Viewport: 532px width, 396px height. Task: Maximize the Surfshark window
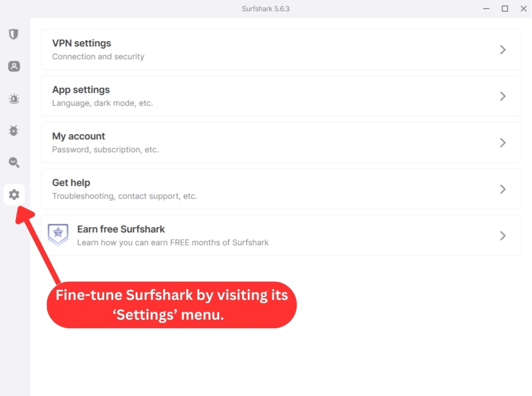pyautogui.click(x=505, y=9)
